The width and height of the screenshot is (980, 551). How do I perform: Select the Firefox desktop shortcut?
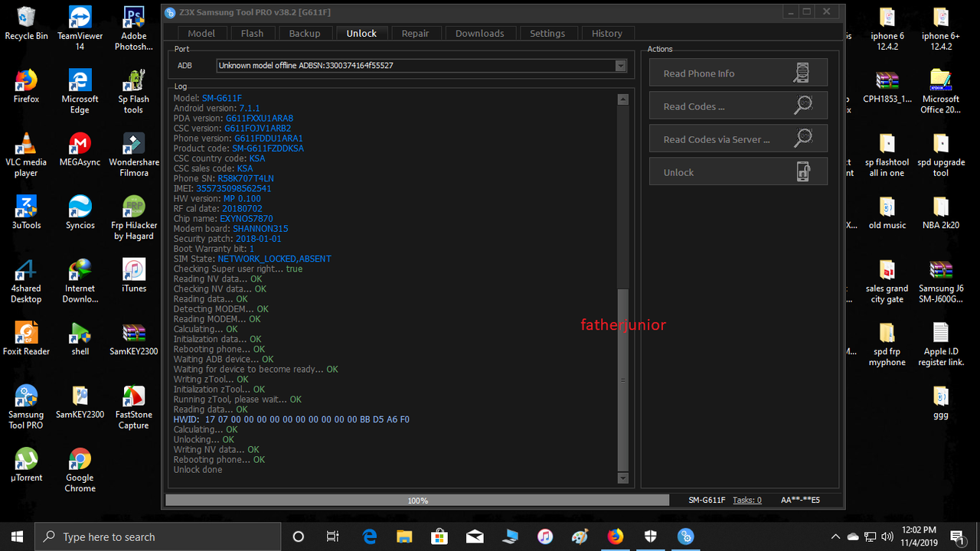click(26, 86)
